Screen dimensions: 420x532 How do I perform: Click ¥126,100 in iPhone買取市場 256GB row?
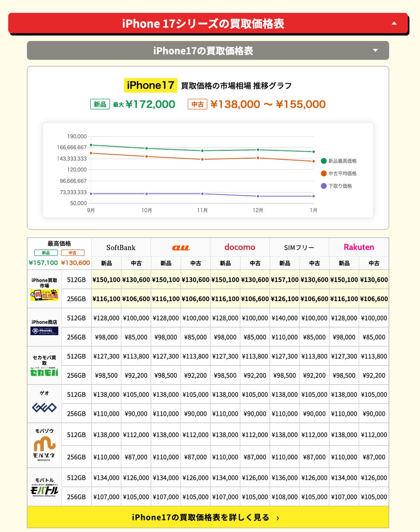point(285,299)
